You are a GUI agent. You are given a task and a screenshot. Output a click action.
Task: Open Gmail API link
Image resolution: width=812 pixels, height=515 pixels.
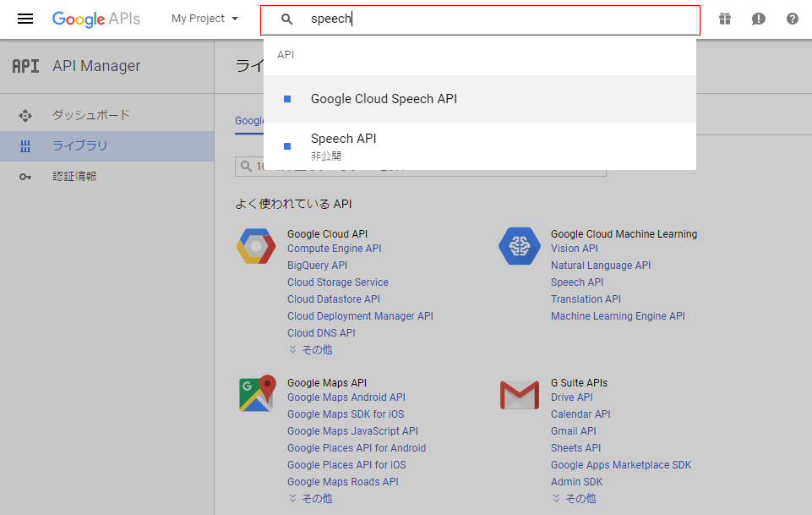[x=573, y=431]
